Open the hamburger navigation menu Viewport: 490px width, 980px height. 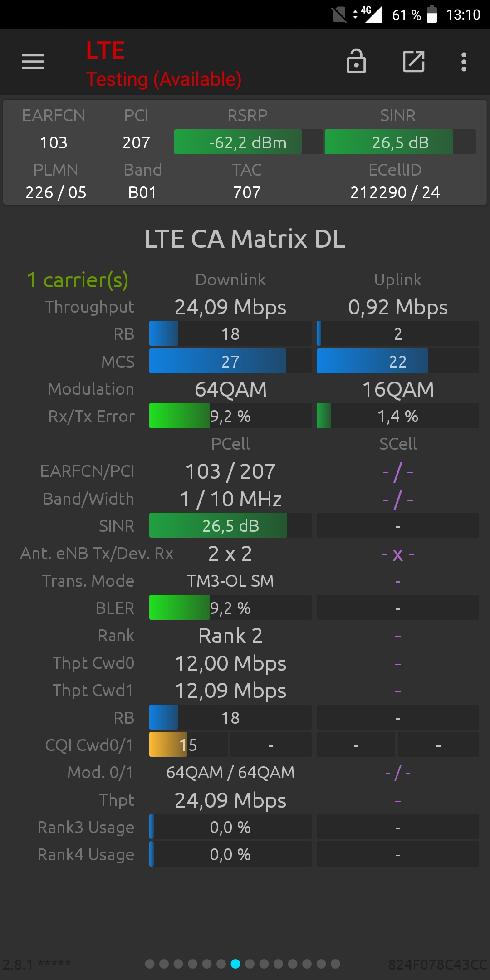click(x=33, y=62)
